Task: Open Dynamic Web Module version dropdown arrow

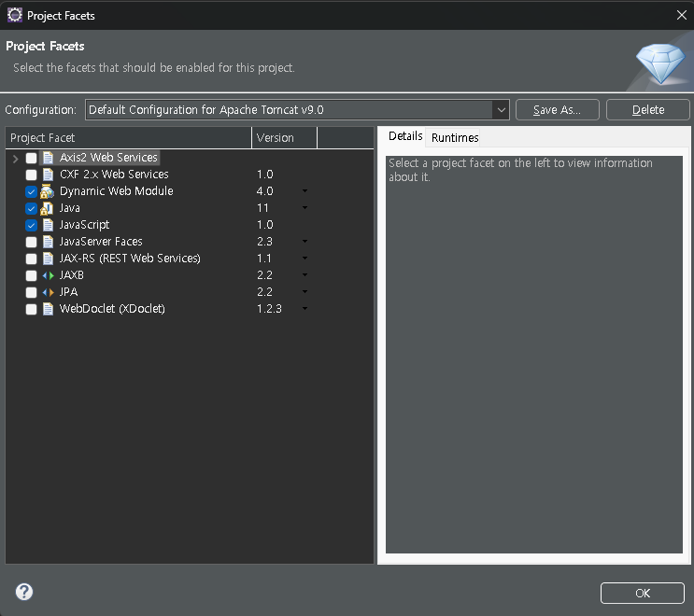Action: [x=305, y=191]
